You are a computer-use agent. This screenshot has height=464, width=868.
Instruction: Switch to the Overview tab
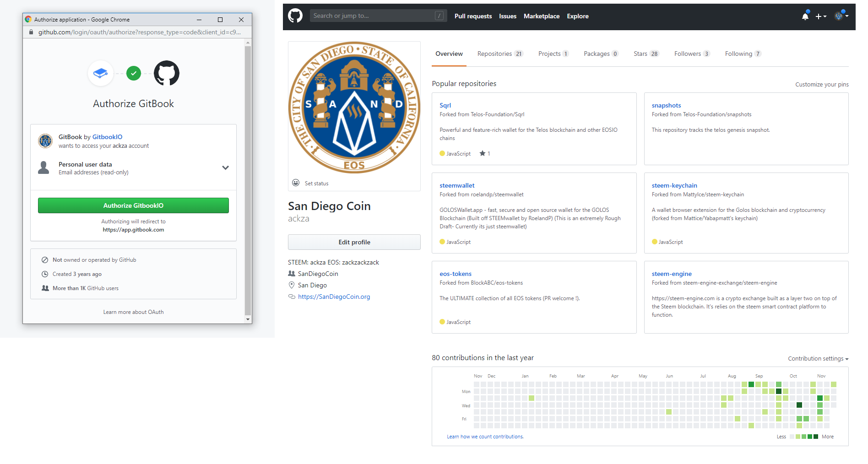(x=449, y=54)
